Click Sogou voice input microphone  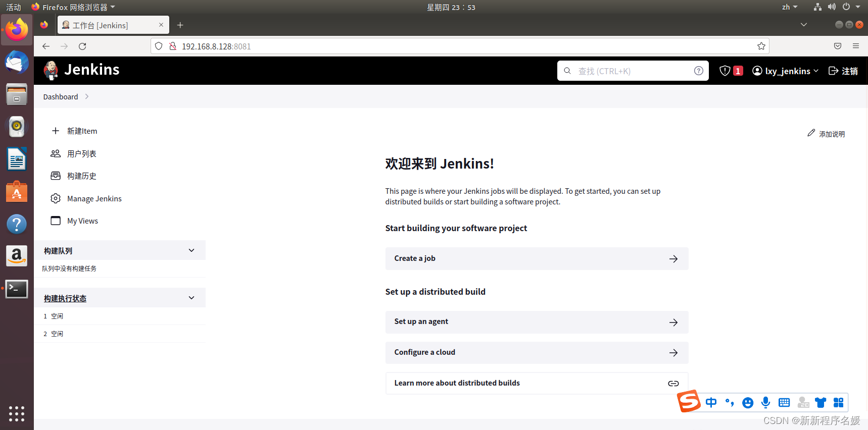pos(766,402)
